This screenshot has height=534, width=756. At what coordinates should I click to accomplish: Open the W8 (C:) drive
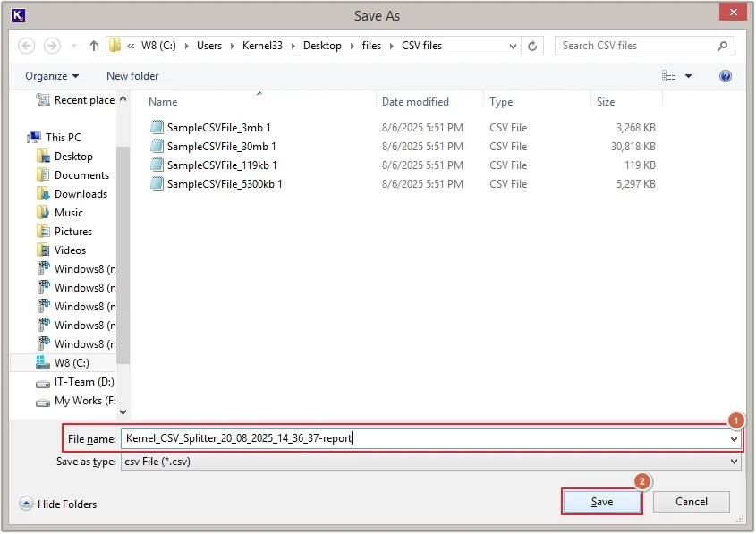[72, 363]
